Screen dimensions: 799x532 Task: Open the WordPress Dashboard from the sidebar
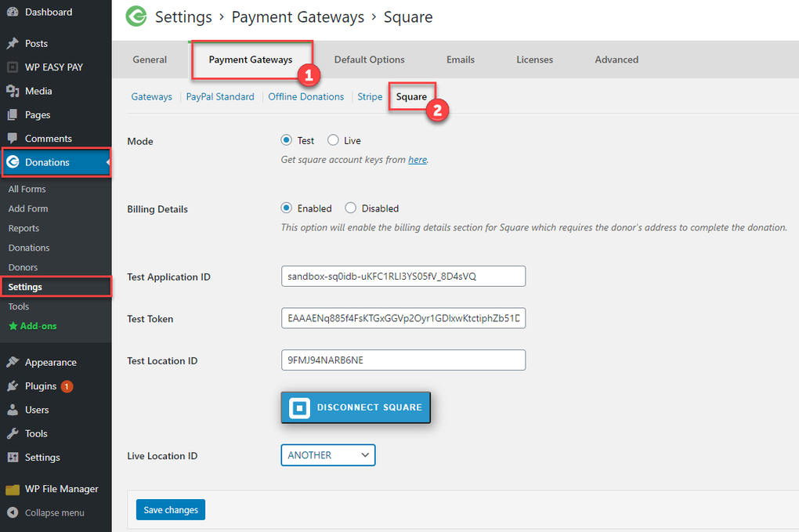tap(11, 12)
